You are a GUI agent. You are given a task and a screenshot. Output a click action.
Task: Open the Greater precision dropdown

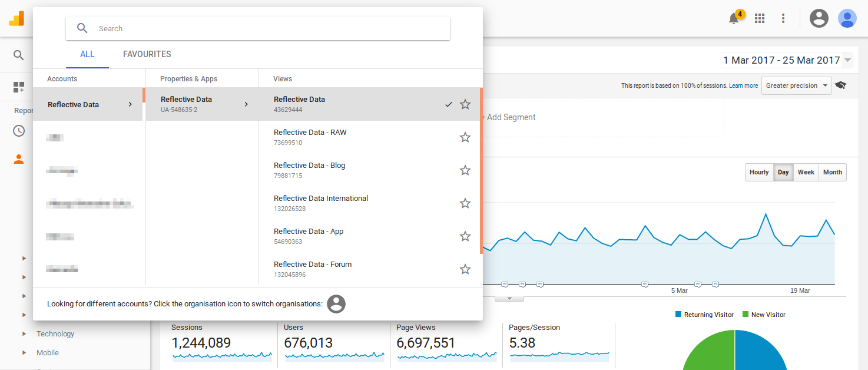pyautogui.click(x=796, y=85)
